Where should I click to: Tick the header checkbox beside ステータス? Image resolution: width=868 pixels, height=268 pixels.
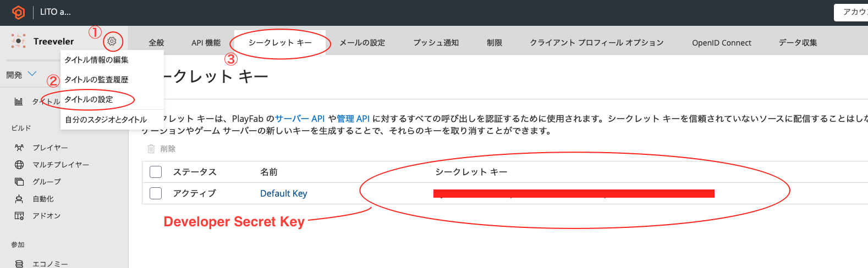156,172
